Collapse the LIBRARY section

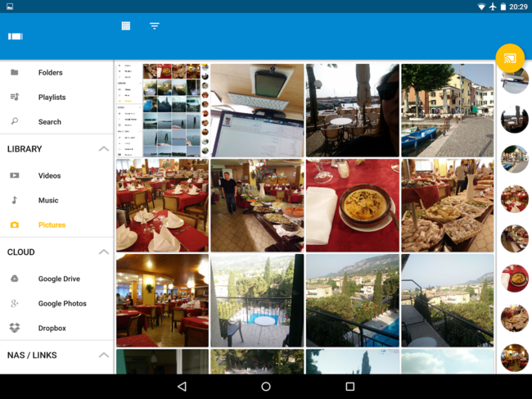point(104,149)
